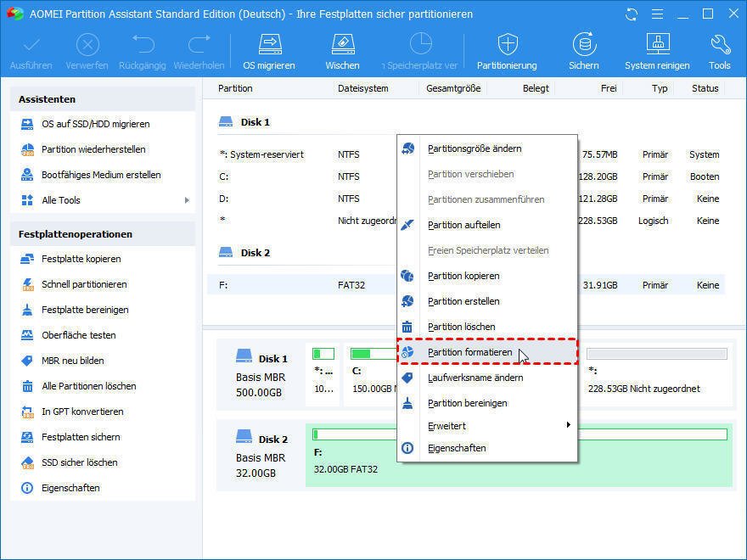
Task: Open System reinigen from toolbar
Action: click(x=657, y=52)
